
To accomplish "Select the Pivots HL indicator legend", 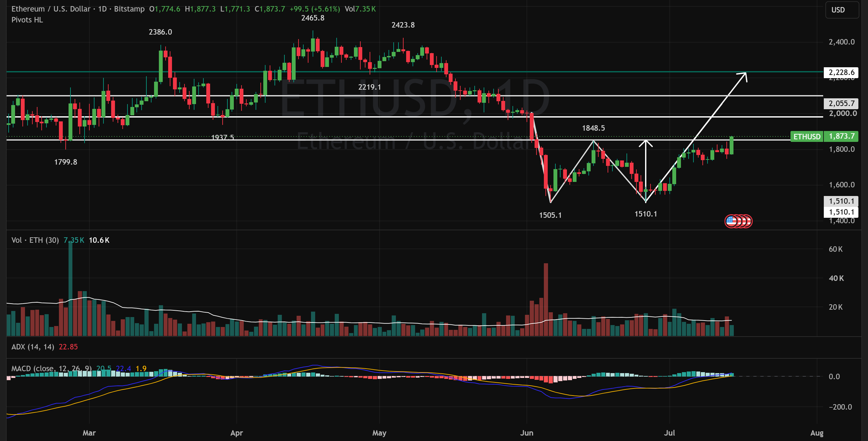I will pyautogui.click(x=27, y=20).
